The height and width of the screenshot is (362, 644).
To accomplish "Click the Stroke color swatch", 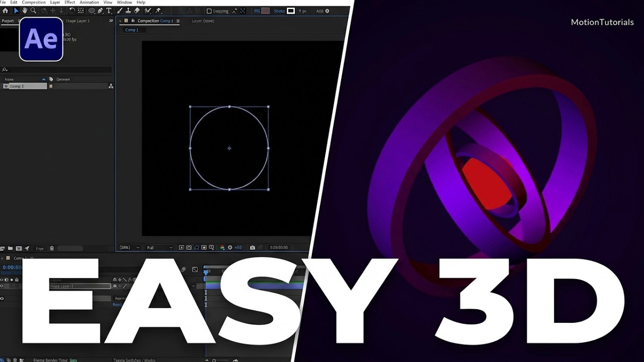I will pyautogui.click(x=291, y=11).
